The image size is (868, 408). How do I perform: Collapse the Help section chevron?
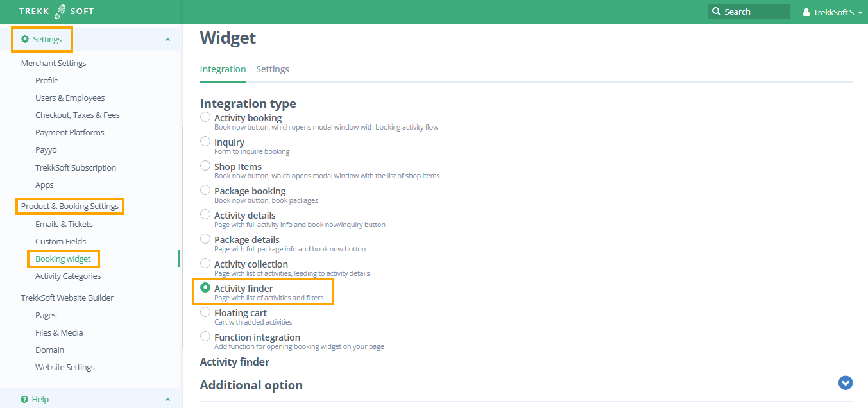pos(167,399)
